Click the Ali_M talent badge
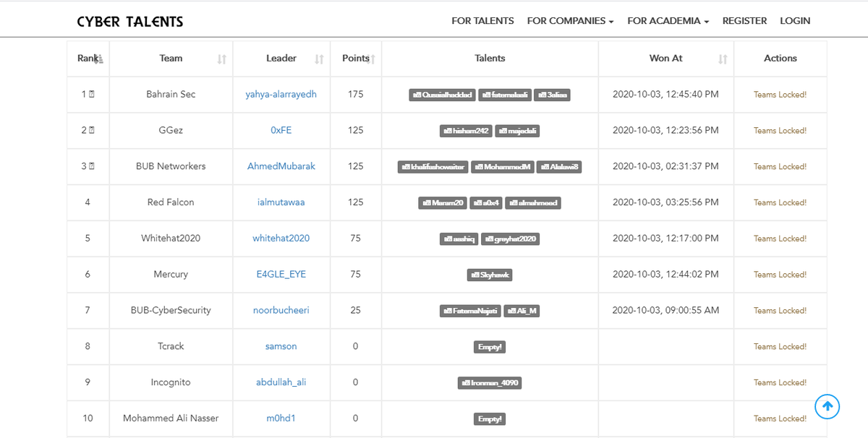The height and width of the screenshot is (438, 868). 522,311
